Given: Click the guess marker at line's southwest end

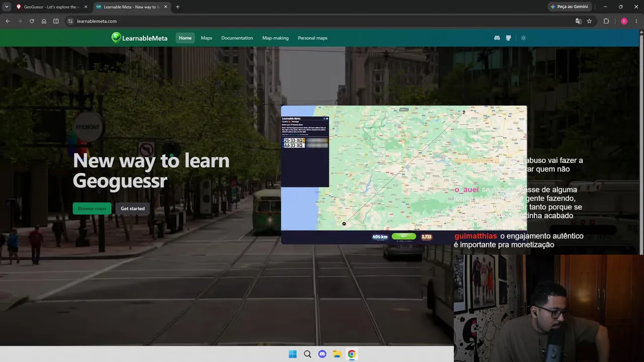Looking at the screenshot, I should pyautogui.click(x=344, y=224).
